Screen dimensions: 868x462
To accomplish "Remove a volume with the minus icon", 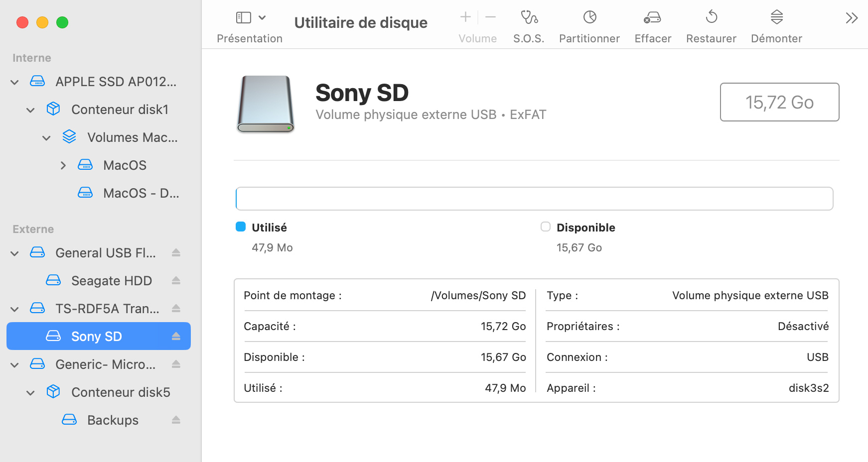I will click(490, 17).
